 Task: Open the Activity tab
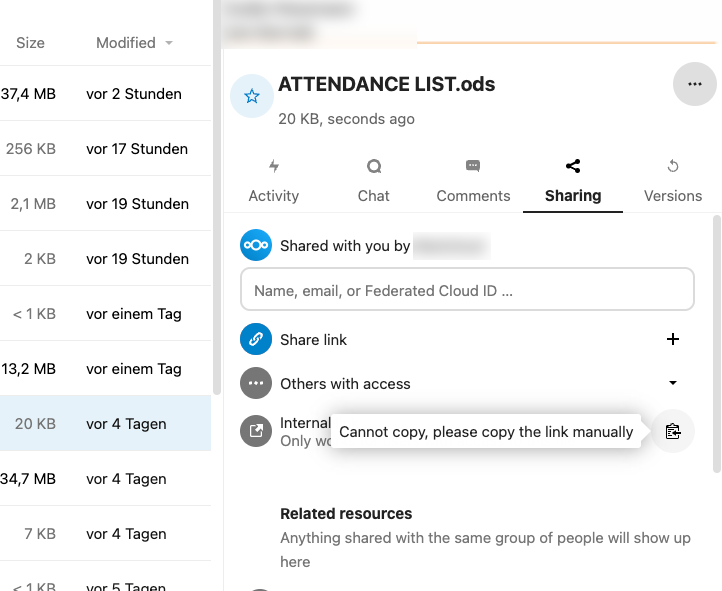tap(273, 181)
